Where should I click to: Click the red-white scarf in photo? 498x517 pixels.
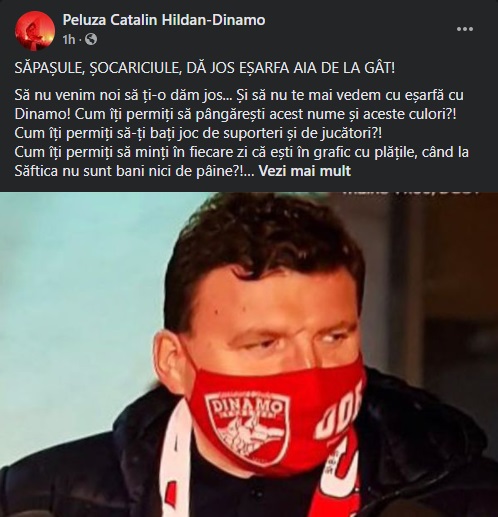click(175, 467)
